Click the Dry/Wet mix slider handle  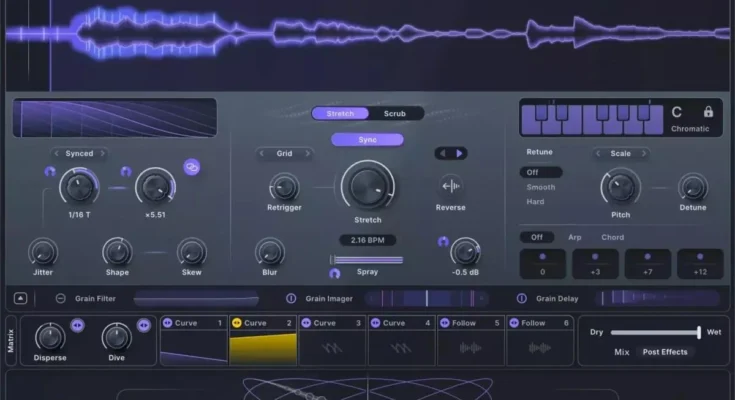(x=698, y=332)
